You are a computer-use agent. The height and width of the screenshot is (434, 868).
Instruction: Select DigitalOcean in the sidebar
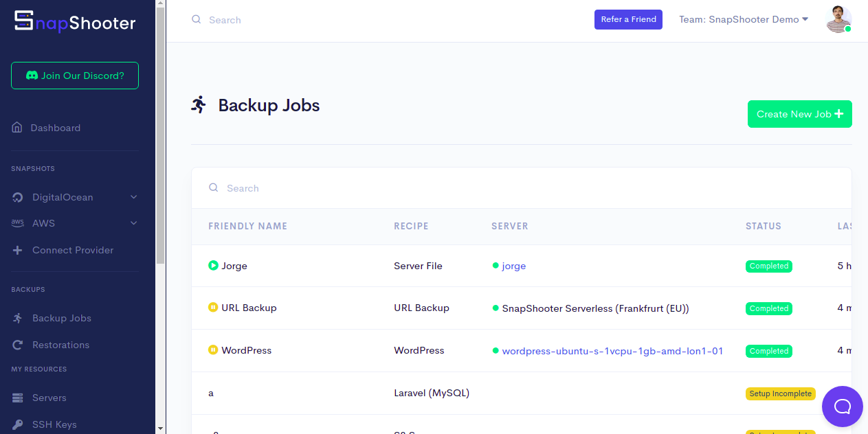pyautogui.click(x=63, y=197)
